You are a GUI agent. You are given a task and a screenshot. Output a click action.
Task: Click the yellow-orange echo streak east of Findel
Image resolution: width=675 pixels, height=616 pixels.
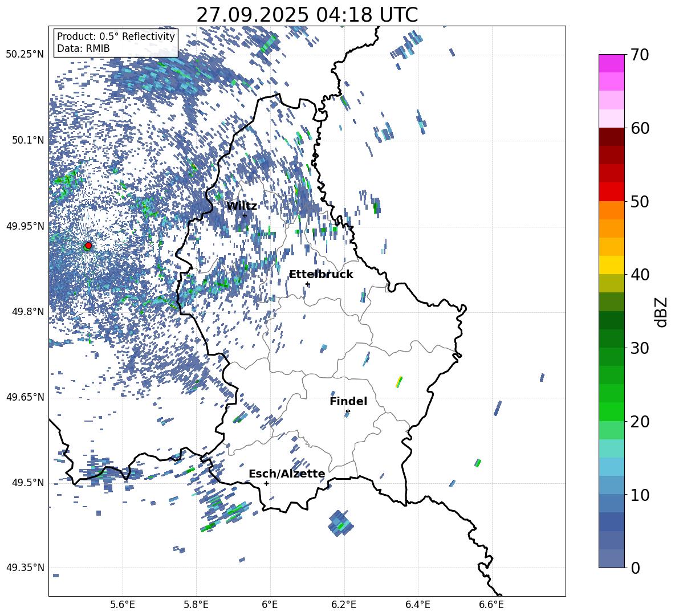[399, 382]
